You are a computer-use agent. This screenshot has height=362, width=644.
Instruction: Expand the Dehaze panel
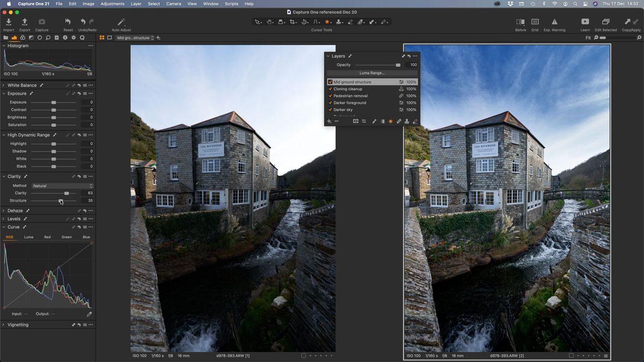coord(4,210)
